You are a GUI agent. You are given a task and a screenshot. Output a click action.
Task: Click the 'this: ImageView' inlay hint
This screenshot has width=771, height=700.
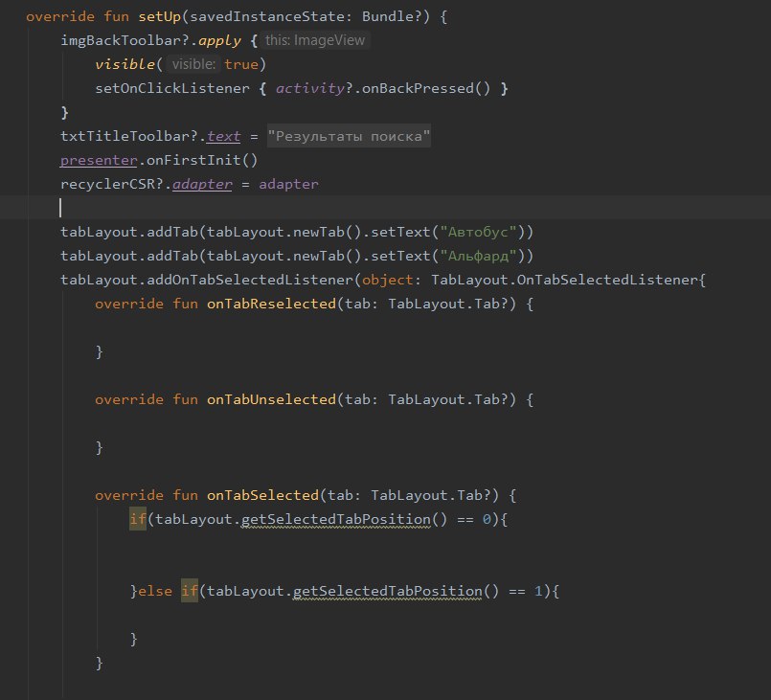pos(315,40)
